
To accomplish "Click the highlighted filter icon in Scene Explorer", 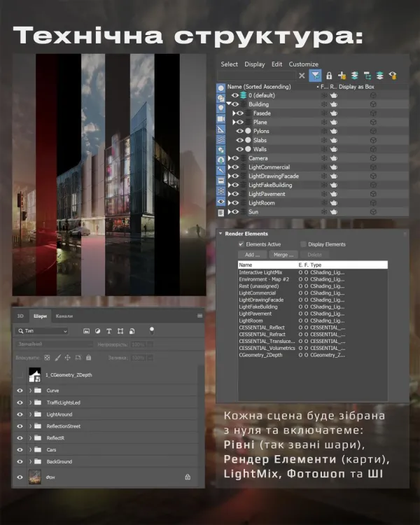I will (315, 76).
